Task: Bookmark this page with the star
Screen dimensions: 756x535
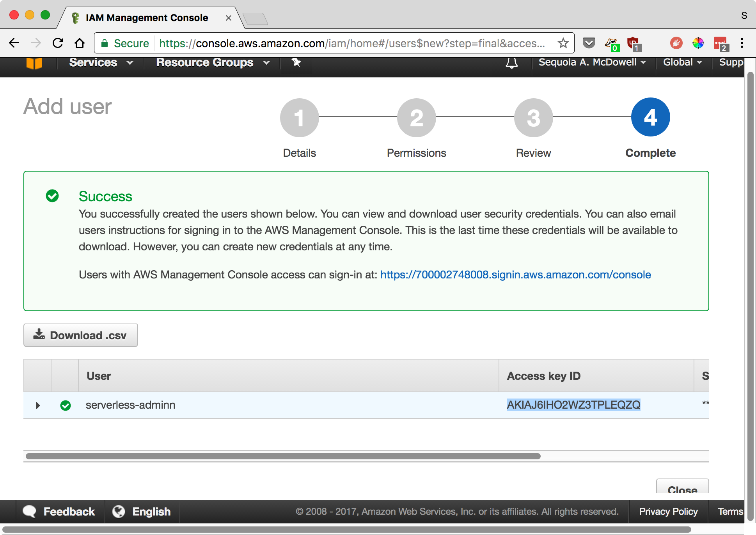Action: click(563, 43)
